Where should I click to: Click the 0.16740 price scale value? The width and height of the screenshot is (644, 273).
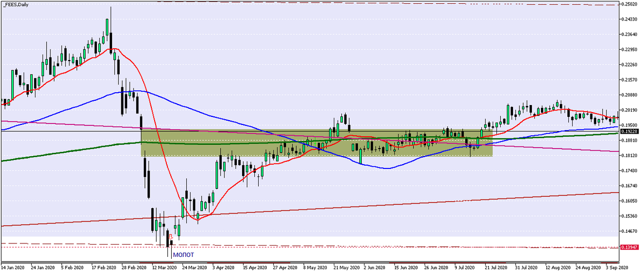pyautogui.click(x=630, y=186)
